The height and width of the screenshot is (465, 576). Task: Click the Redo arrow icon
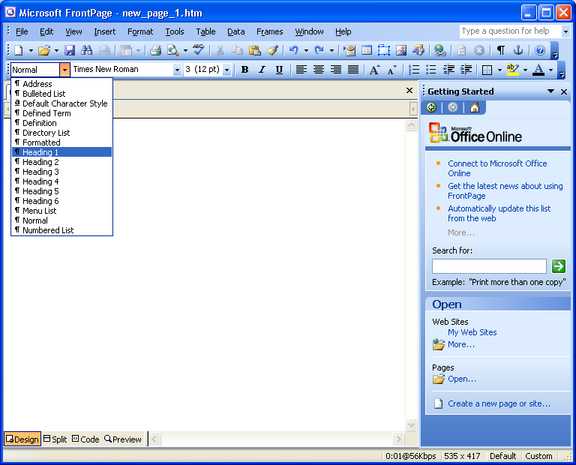click(x=319, y=50)
